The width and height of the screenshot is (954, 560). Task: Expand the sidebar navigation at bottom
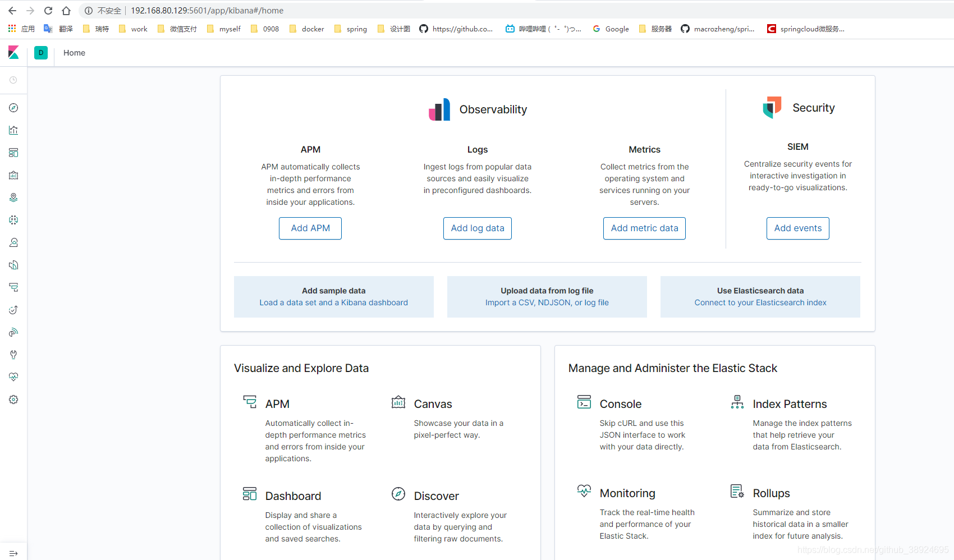pos(13,553)
